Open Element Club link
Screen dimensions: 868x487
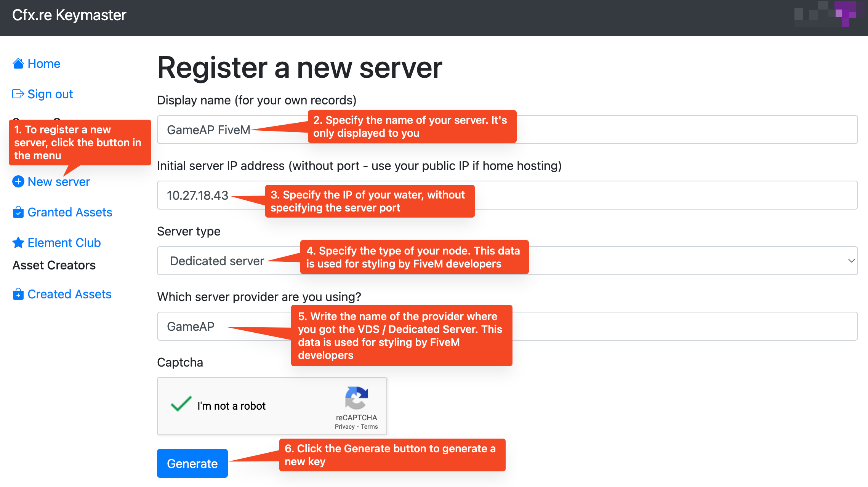(x=64, y=243)
